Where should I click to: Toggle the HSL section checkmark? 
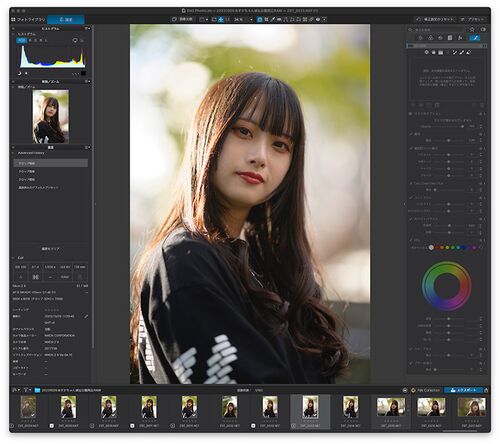411,240
